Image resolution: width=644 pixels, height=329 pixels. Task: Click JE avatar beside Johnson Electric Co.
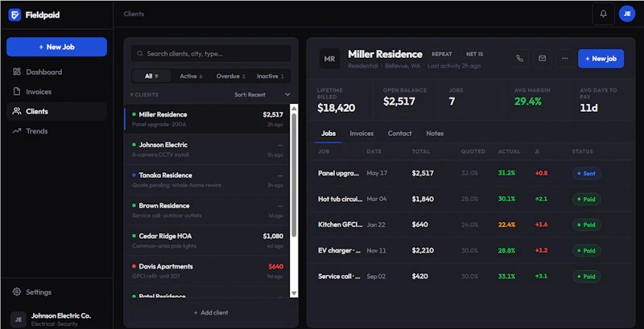18,319
